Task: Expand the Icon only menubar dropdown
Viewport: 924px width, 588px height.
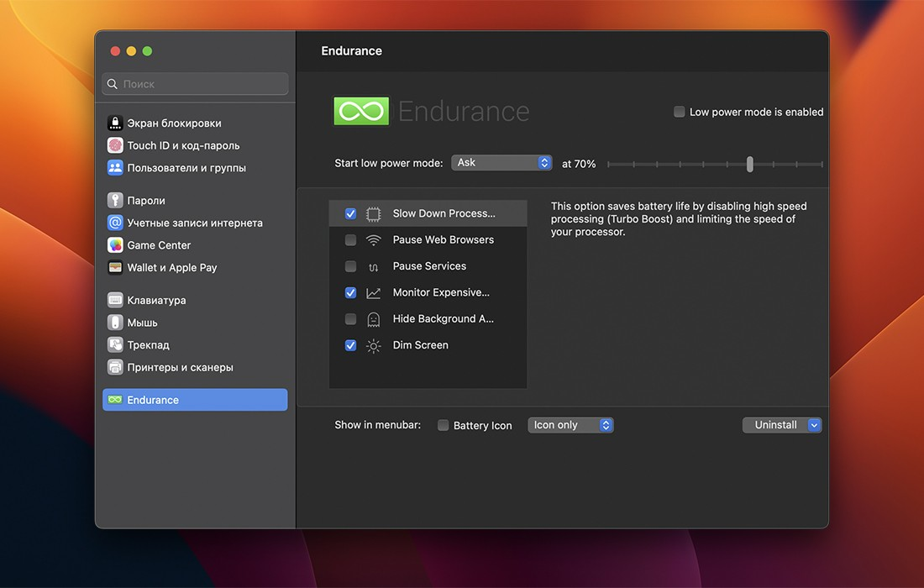Action: tap(571, 425)
